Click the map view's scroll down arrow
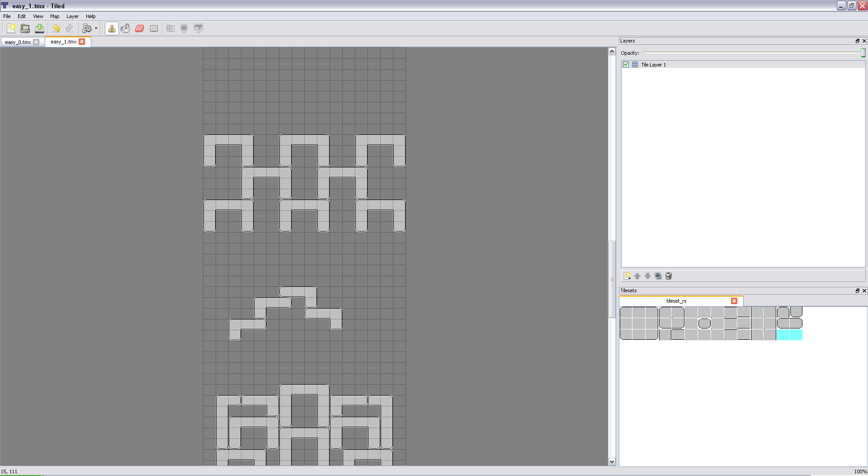868x476 pixels. (x=612, y=462)
